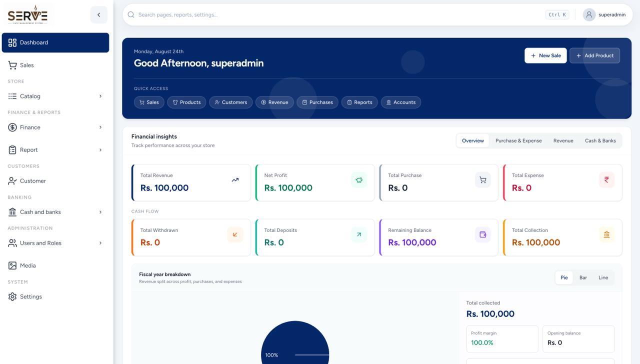Switch chart to Bar view
This screenshot has height=364, width=640.
tap(583, 277)
